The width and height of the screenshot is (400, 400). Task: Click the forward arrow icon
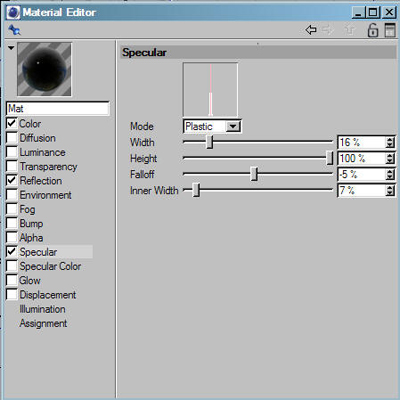pos(327,30)
